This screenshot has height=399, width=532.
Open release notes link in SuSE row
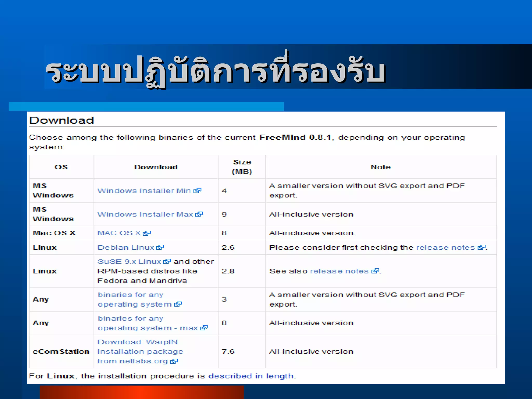click(x=339, y=271)
